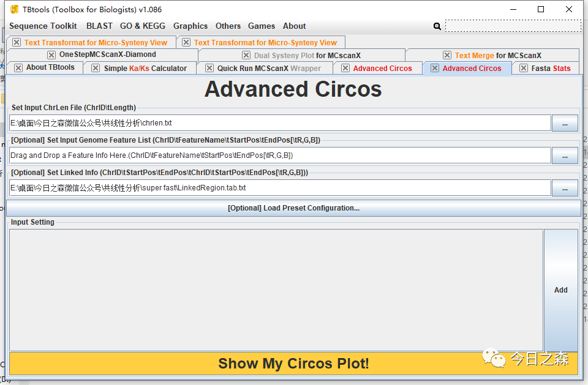The height and width of the screenshot is (385, 588).
Task: Minimize the TBtools window
Action: tap(513, 9)
